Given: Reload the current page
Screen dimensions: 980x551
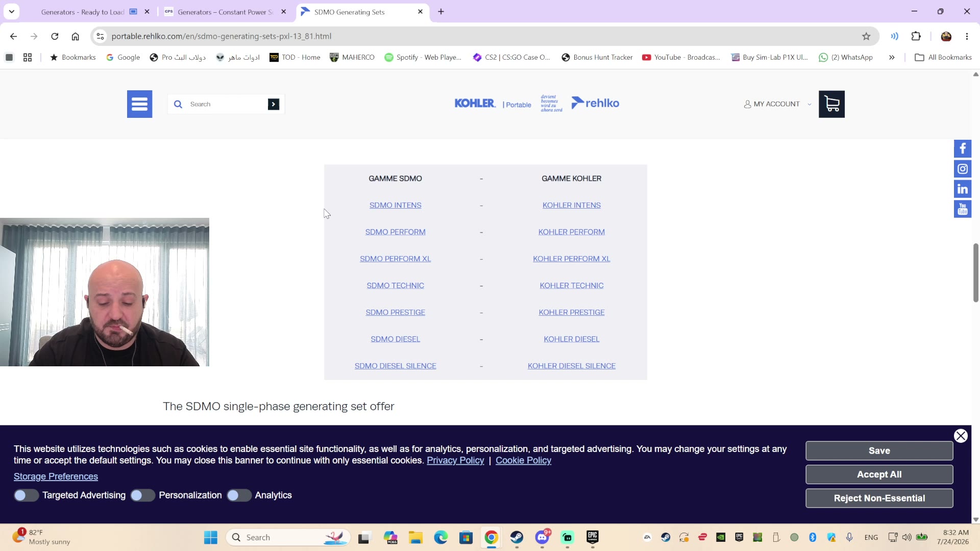Looking at the screenshot, I should click(x=55, y=36).
